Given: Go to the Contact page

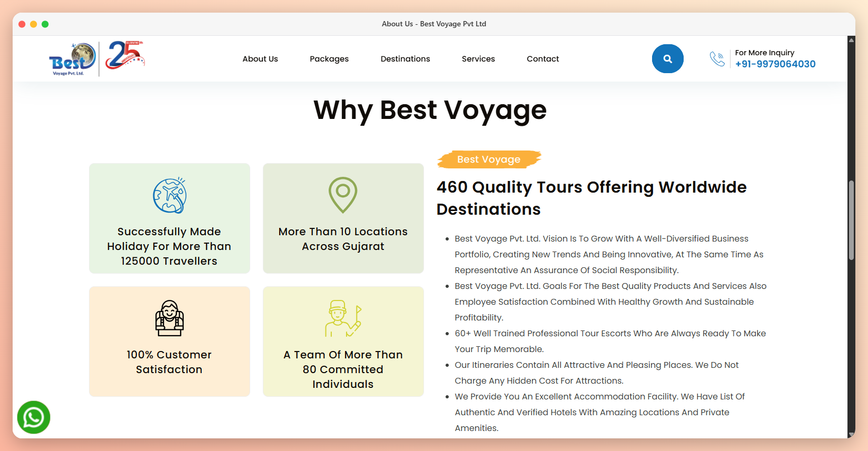Looking at the screenshot, I should pos(543,59).
